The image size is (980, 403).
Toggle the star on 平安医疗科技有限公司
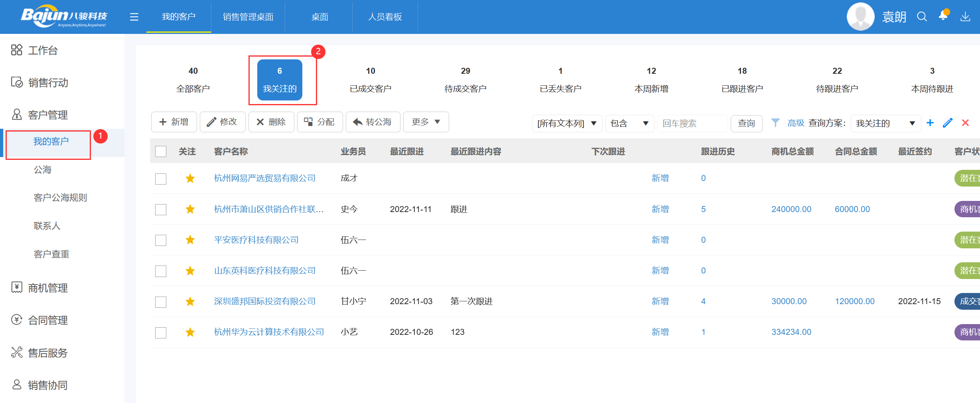[x=190, y=240]
